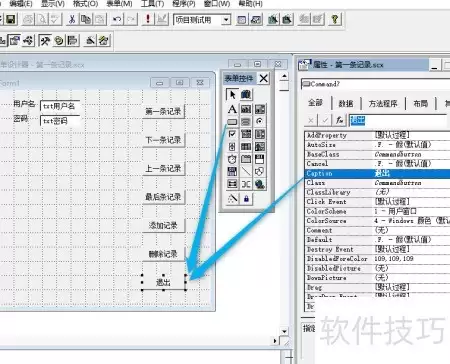Open help with the question mark icon

tap(335, 20)
